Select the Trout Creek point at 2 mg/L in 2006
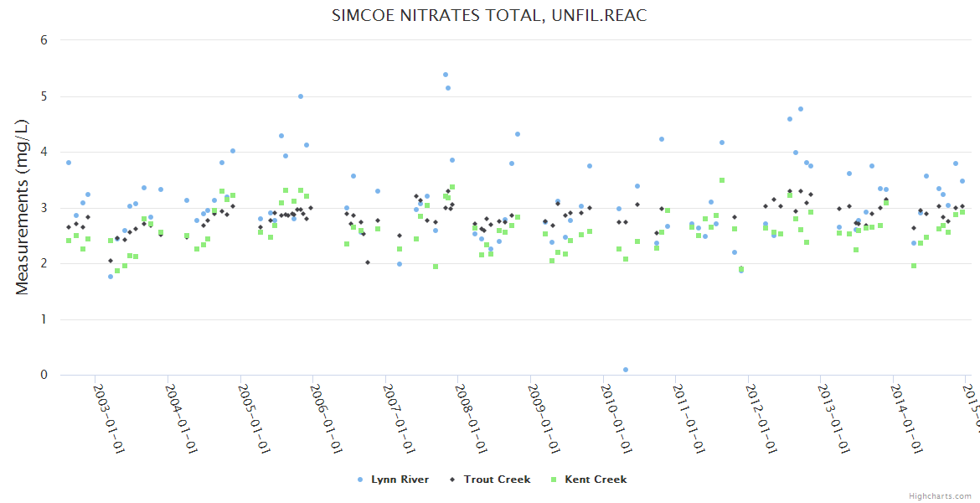Viewport: 980px width, 503px height. pyautogui.click(x=368, y=262)
